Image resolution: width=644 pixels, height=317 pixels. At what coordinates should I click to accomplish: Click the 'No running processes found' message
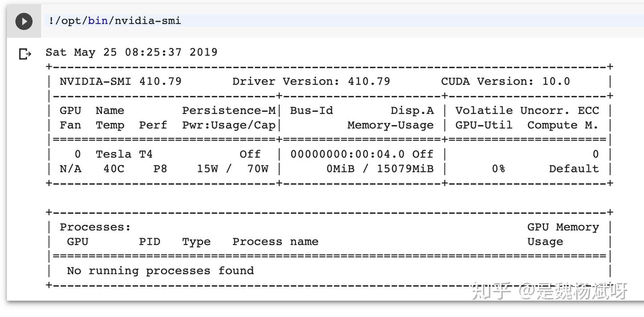click(160, 271)
